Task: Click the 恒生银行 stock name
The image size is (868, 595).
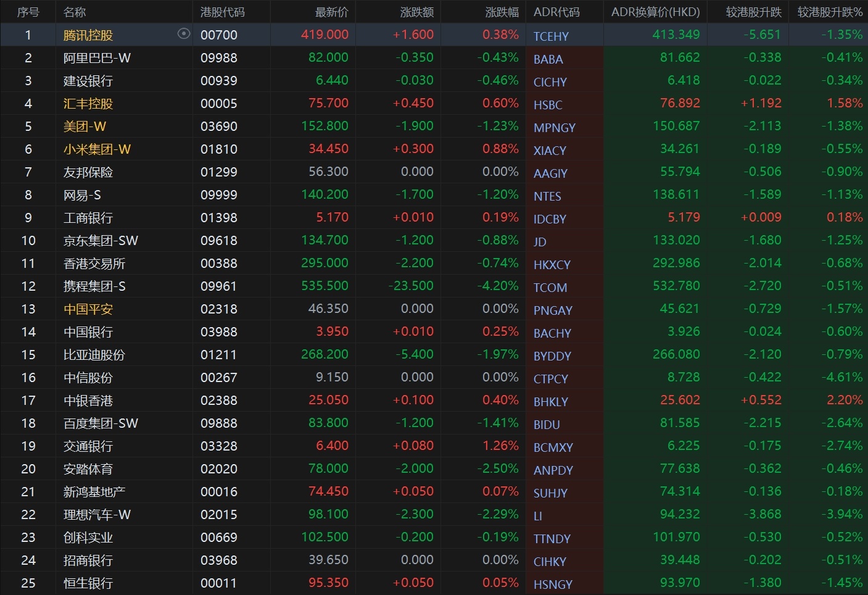Action: pos(88,583)
